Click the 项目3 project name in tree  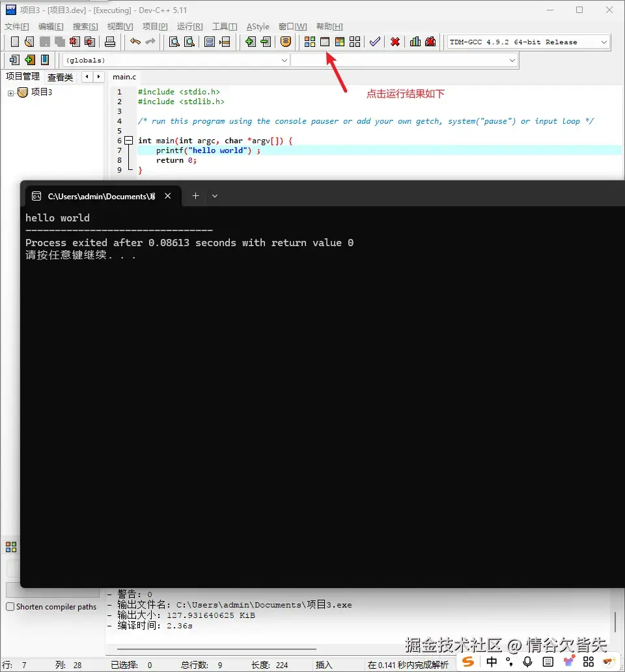click(42, 92)
